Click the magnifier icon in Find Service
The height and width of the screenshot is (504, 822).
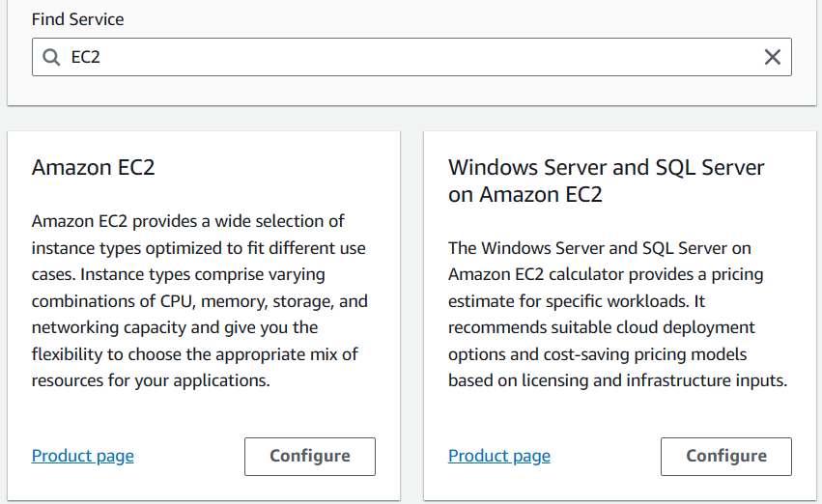tap(51, 57)
